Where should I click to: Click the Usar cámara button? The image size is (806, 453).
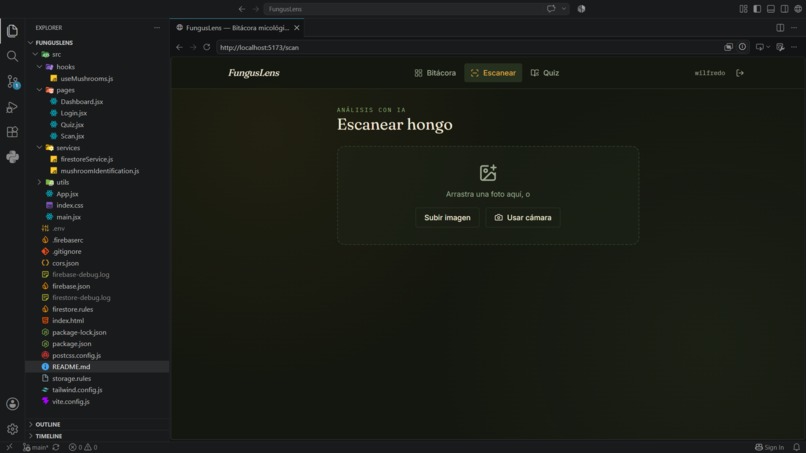tap(523, 218)
